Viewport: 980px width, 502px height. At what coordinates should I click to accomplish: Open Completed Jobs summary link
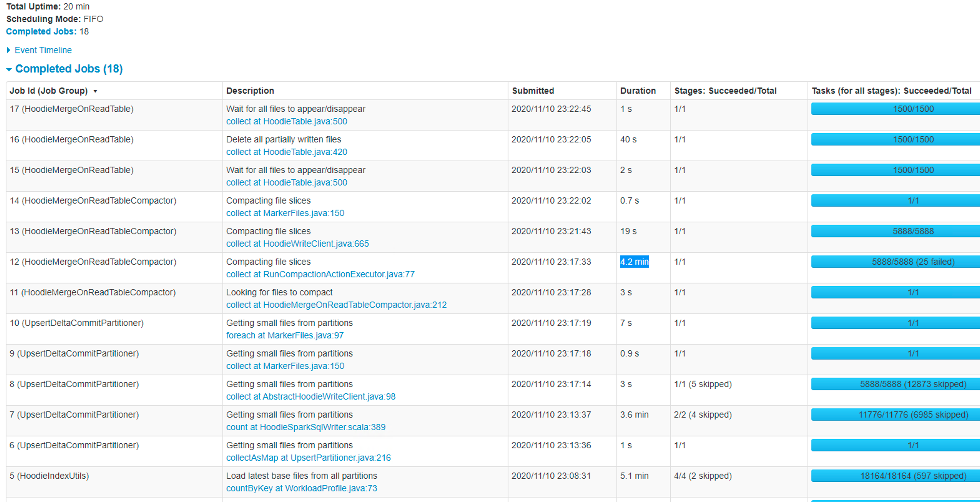[41, 32]
